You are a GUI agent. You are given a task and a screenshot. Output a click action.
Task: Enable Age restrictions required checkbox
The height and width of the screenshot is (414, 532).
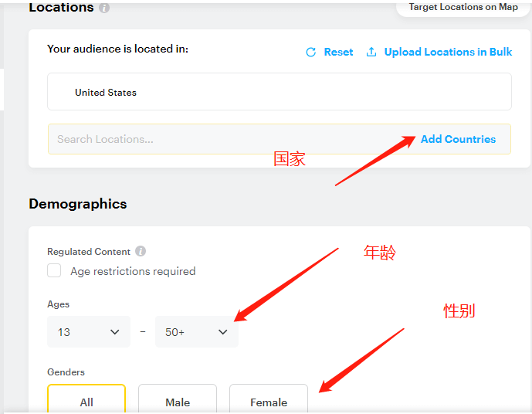pyautogui.click(x=54, y=271)
